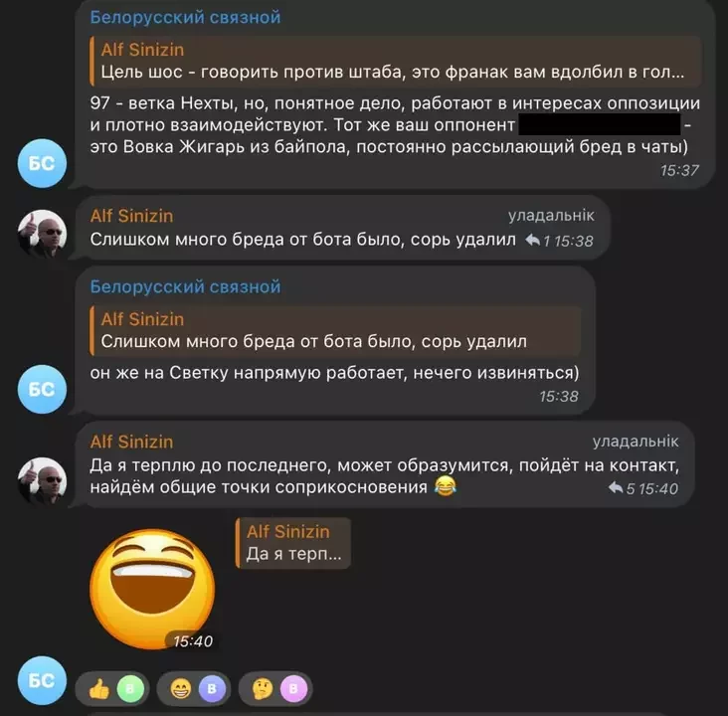Open Alf Sinizin's avatar beside the 15:38 message
728x716 pixels.
(42, 234)
